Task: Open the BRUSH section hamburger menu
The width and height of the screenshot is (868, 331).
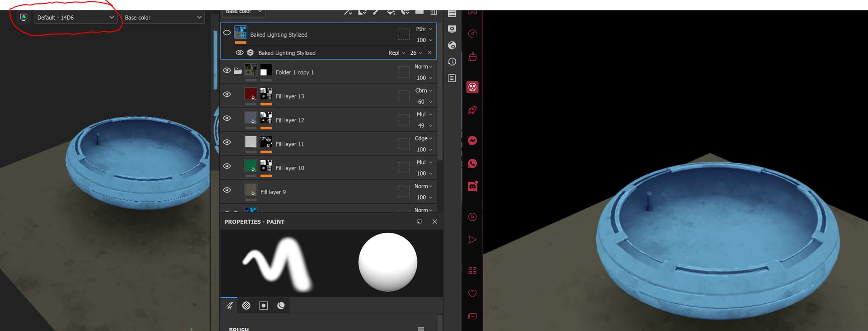Action: pyautogui.click(x=421, y=329)
